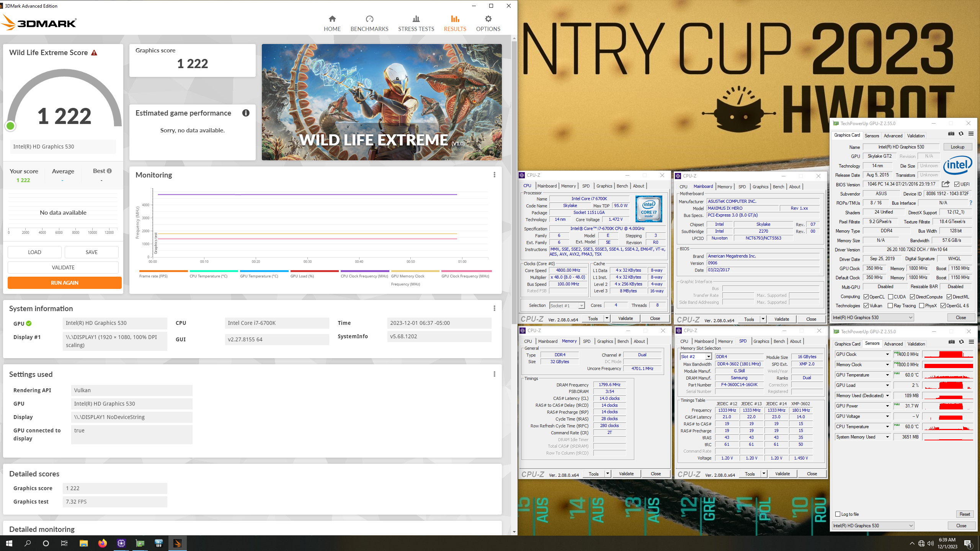Toggle the DirectCompute checkbox
The image size is (980, 551).
[x=912, y=297]
